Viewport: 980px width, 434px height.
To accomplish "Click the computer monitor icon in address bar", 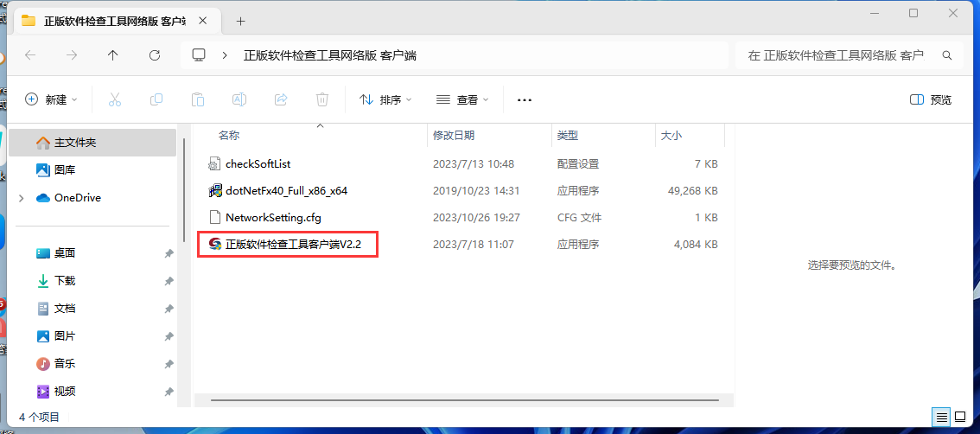I will (x=199, y=55).
